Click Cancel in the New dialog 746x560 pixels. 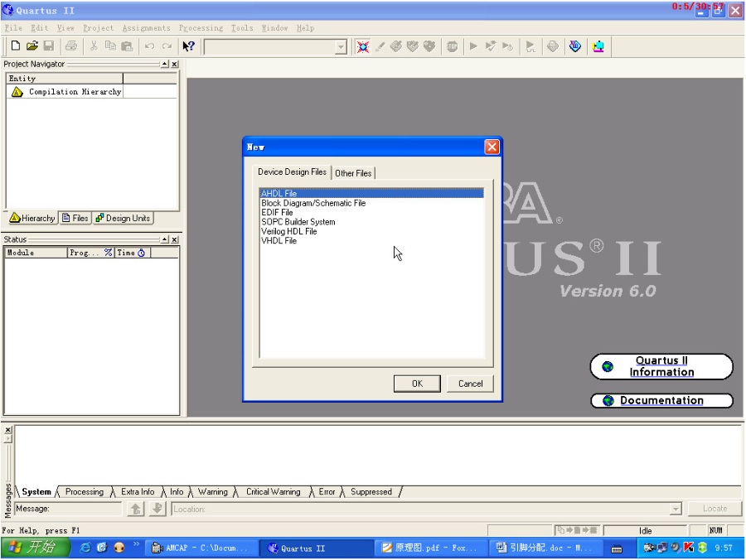click(x=470, y=384)
